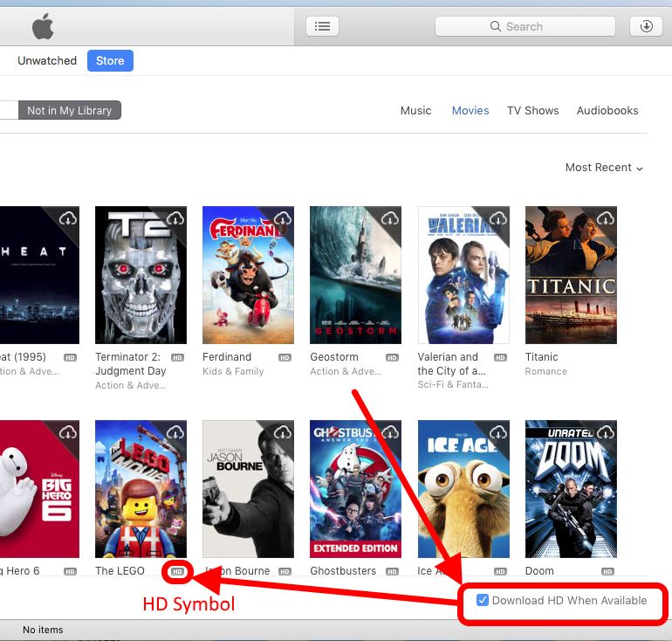Click the Ghostbusters title text
This screenshot has width=672, height=641.
343,571
